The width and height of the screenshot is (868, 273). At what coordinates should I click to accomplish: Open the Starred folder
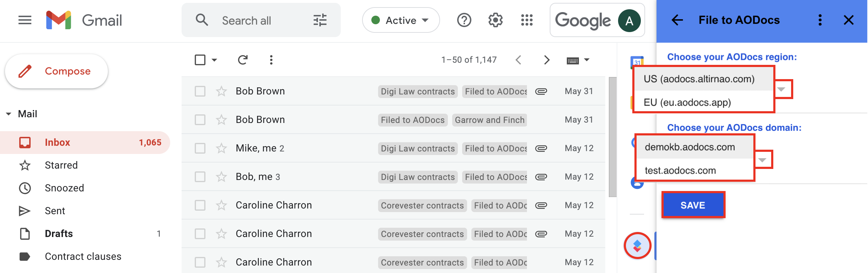click(x=85, y=165)
